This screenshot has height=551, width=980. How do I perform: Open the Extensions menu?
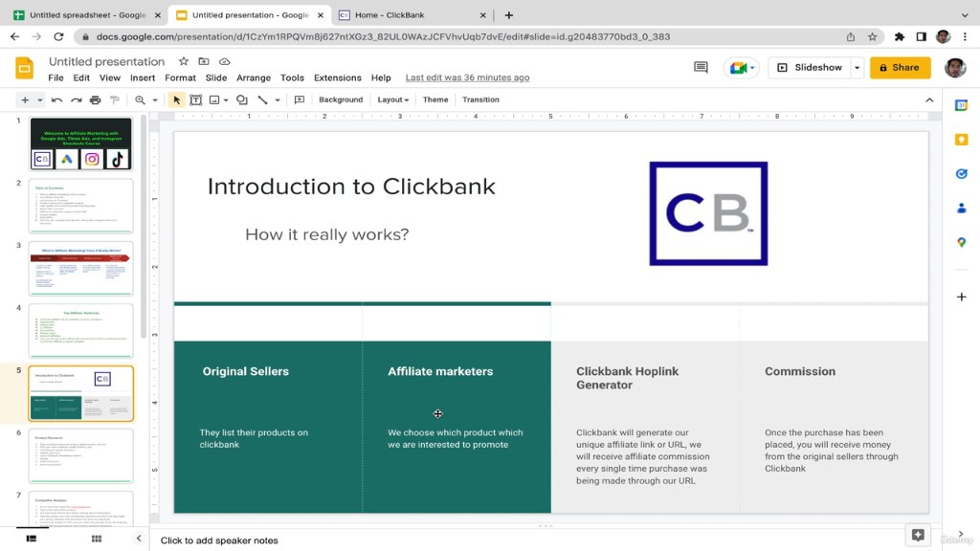[338, 77]
